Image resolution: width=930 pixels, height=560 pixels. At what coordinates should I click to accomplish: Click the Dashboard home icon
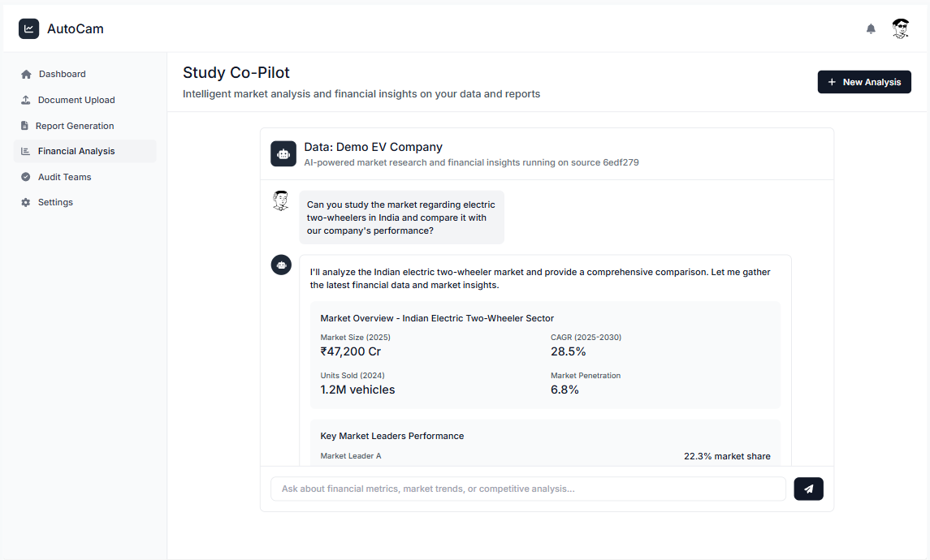(x=26, y=75)
